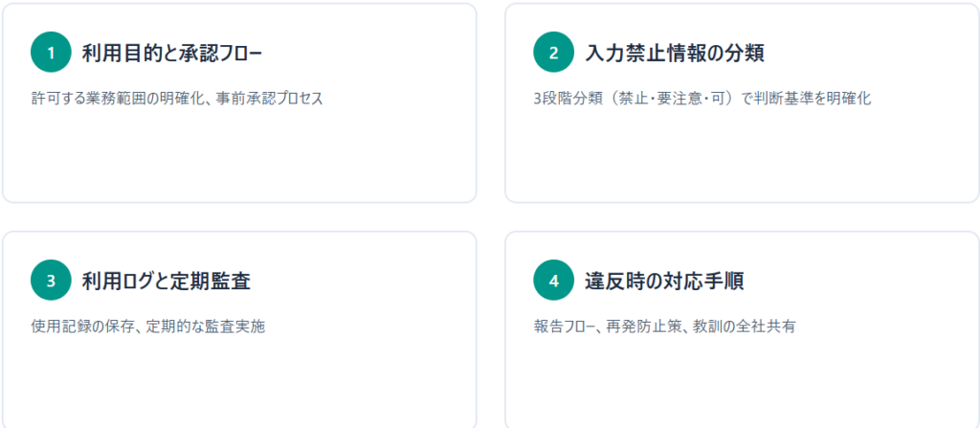Select the 違反時の対応手順 heading
Screen dimensions: 980x428
click(665, 281)
